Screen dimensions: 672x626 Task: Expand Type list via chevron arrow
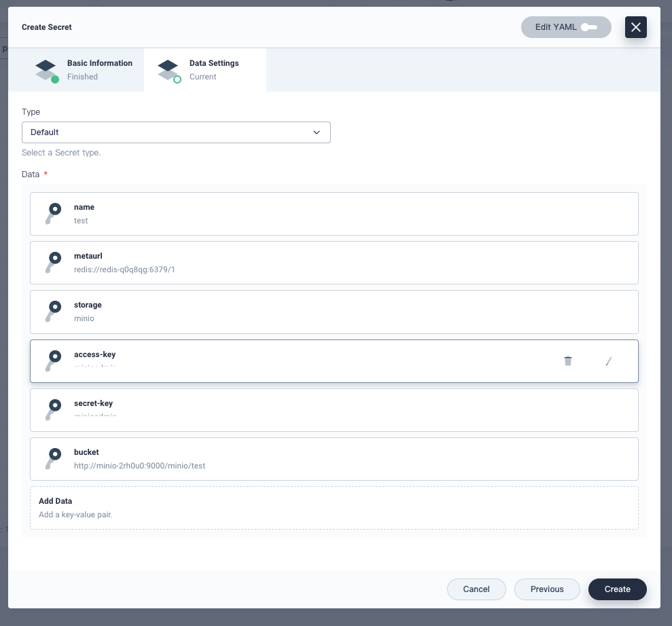317,132
